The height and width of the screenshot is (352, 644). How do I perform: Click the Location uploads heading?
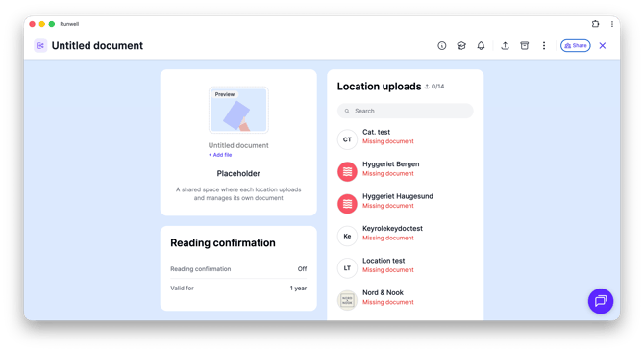pyautogui.click(x=379, y=87)
